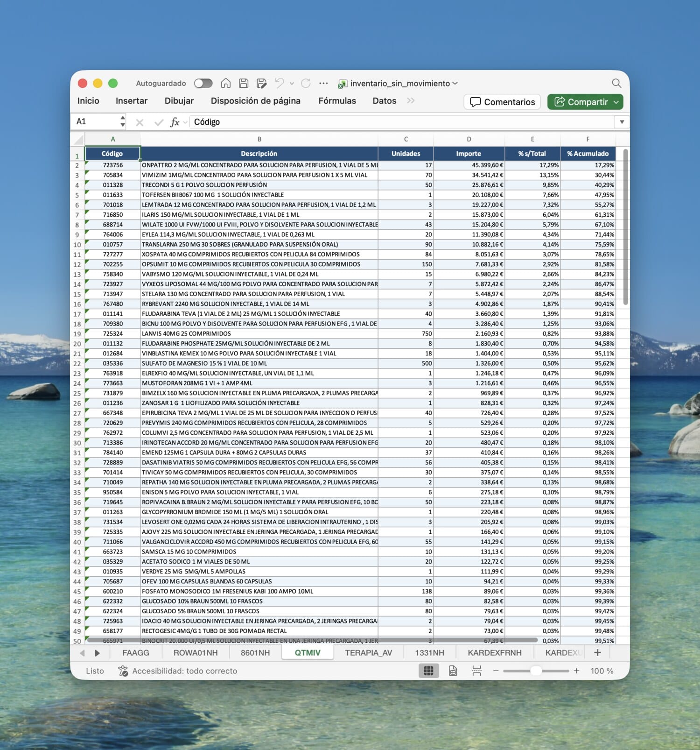700x750 pixels.
Task: Open the Compartir dropdown arrow
Action: [x=616, y=102]
